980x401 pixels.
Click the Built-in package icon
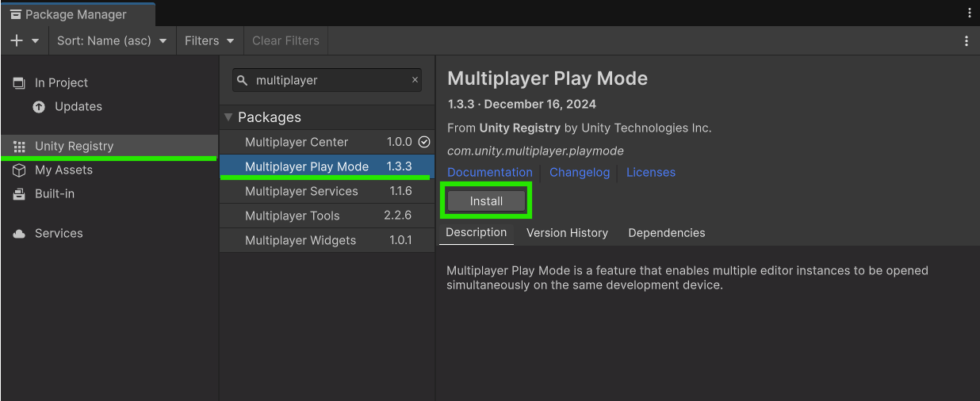click(x=19, y=194)
